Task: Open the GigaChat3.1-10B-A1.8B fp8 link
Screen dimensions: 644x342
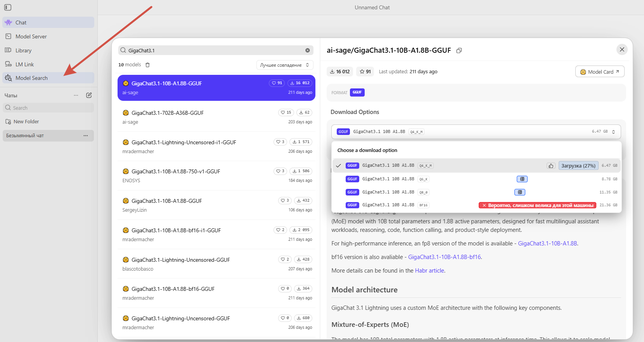Action: (547, 244)
